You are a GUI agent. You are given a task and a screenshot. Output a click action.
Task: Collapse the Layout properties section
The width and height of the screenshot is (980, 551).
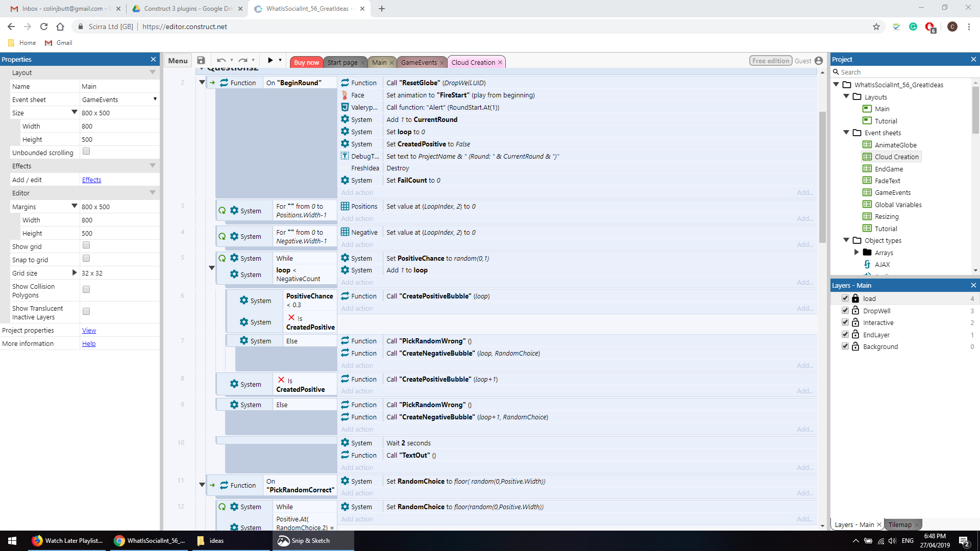153,72
